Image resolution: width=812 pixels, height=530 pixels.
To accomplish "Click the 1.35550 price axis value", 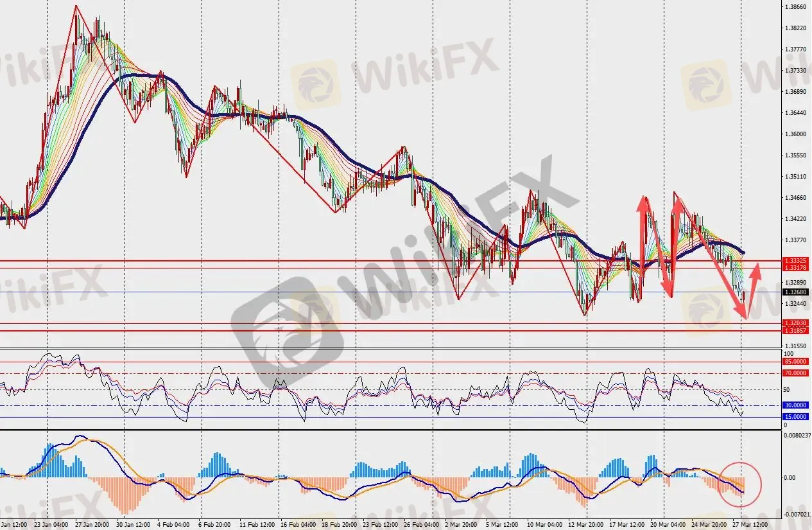I will (795, 155).
